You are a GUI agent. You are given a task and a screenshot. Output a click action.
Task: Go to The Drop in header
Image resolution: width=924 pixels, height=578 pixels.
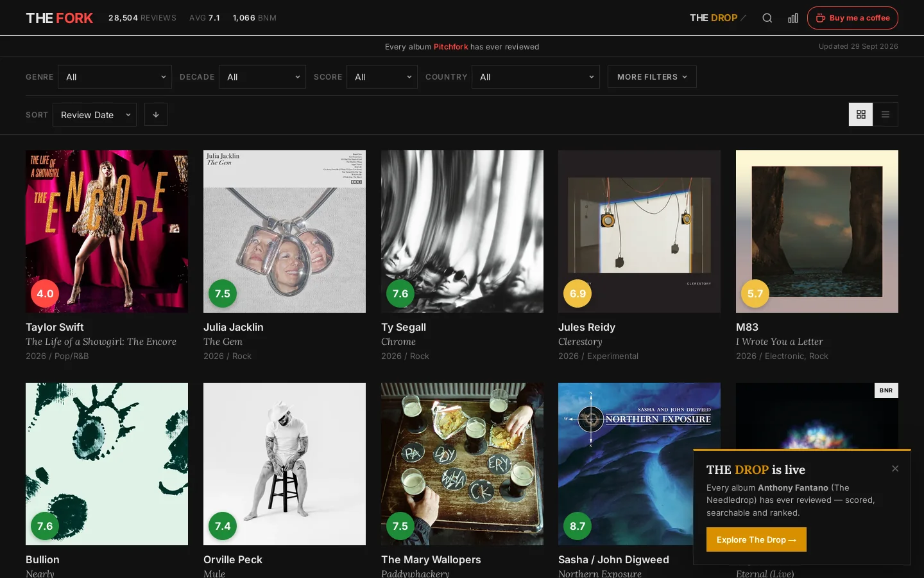[x=718, y=18]
